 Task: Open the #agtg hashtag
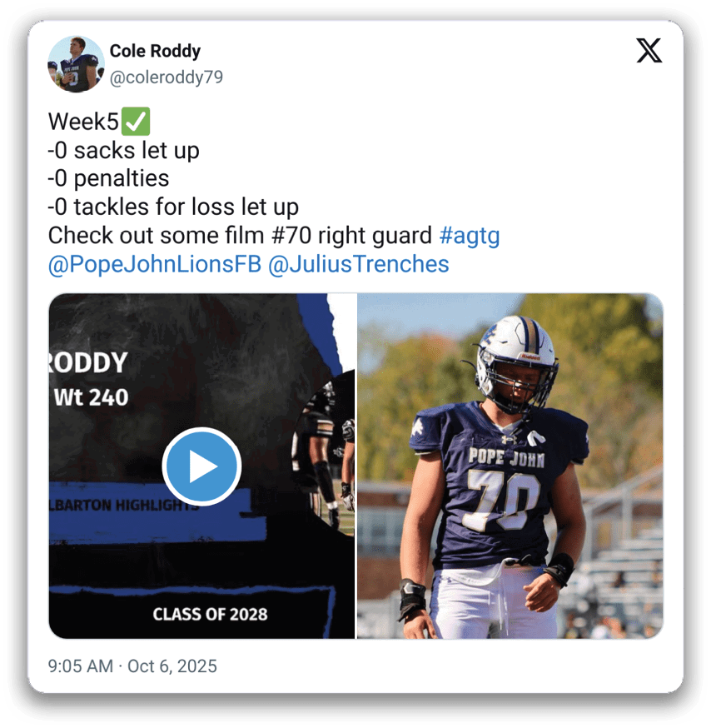click(x=470, y=236)
